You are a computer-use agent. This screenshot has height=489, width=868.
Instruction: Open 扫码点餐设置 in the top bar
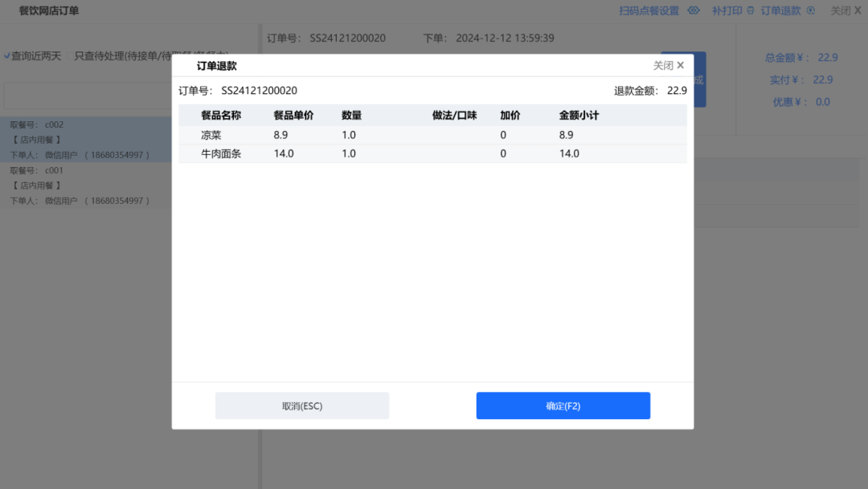click(649, 10)
